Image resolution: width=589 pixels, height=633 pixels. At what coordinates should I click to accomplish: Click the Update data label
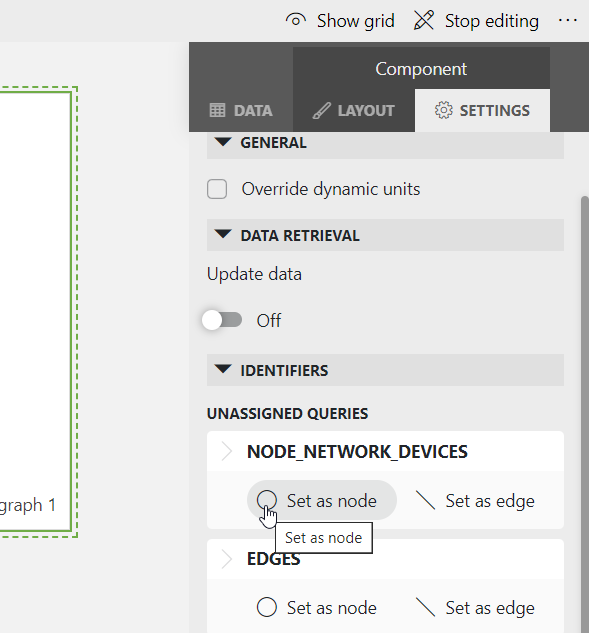point(254,275)
